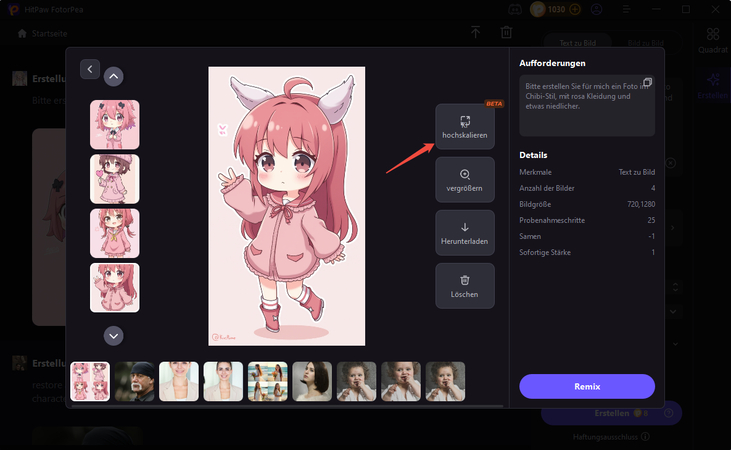Click the credits count 1030
Viewport: 731px width, 450px height.
[x=556, y=9]
